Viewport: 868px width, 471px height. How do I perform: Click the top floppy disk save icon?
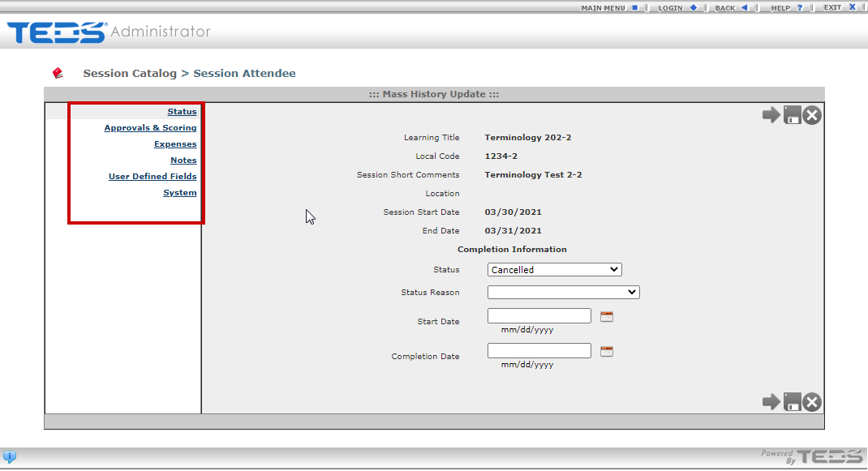792,115
